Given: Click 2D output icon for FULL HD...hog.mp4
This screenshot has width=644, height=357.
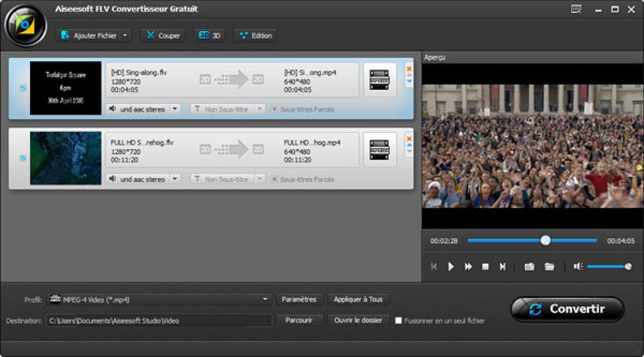Looking at the screenshot, I should click(x=258, y=149).
